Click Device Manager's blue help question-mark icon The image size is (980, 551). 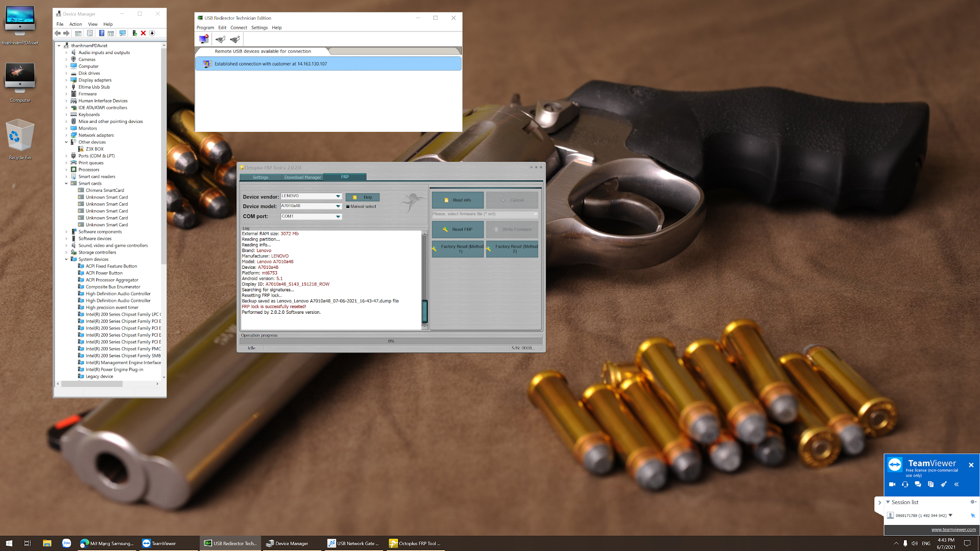(101, 33)
